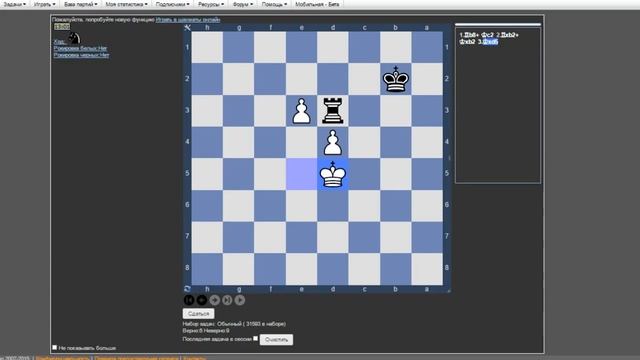
Task: Click the Очистить button
Action: click(x=276, y=340)
